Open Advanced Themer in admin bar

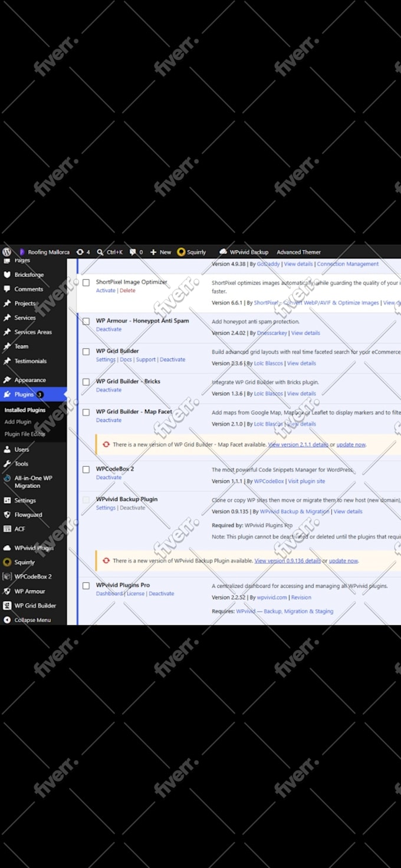tap(298, 252)
